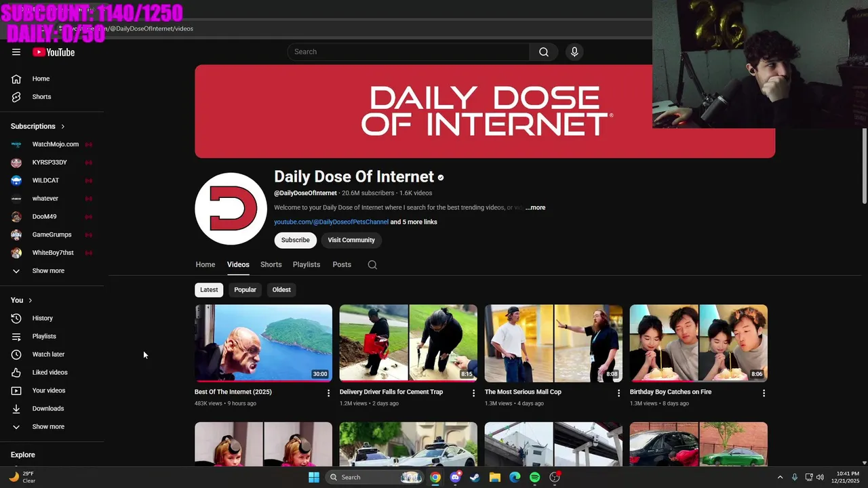Open the DailyDoseofPetsChannel link
868x488 pixels.
click(331, 222)
